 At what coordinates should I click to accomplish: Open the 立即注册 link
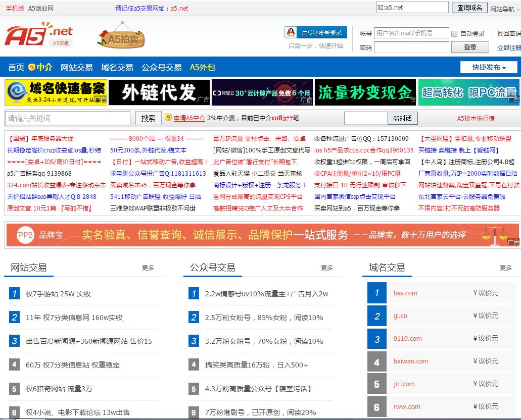(x=509, y=48)
